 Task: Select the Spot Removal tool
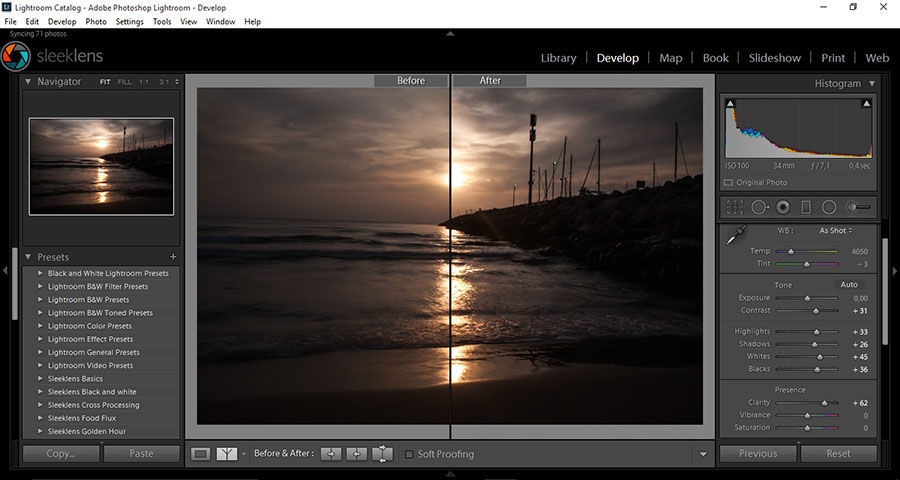(x=759, y=207)
